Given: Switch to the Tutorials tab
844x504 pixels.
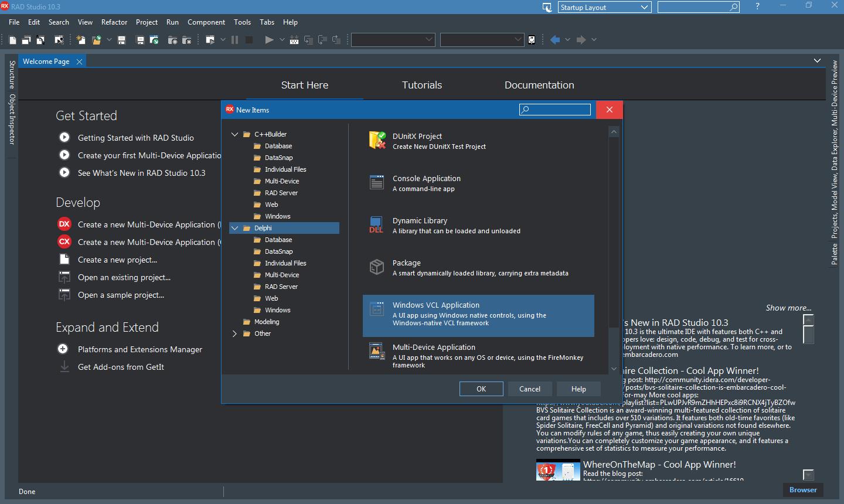Looking at the screenshot, I should point(422,85).
